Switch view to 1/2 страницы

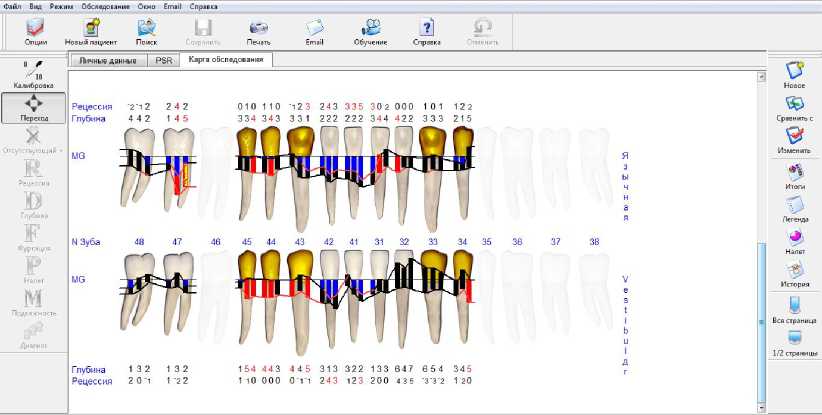[x=794, y=343]
